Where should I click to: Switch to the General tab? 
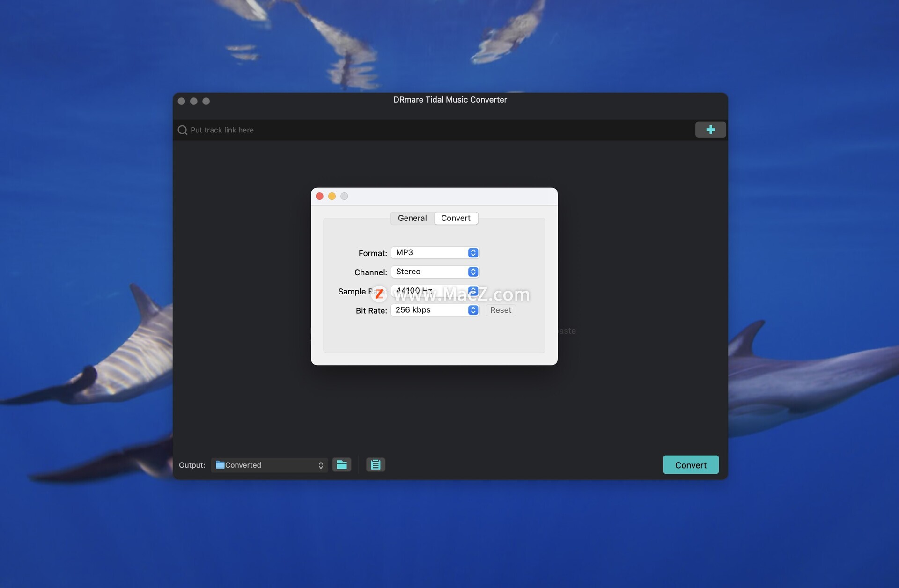tap(412, 218)
